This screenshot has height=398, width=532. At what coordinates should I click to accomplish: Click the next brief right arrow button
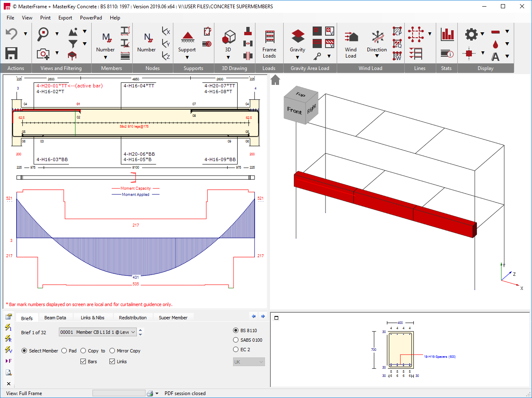pyautogui.click(x=263, y=316)
